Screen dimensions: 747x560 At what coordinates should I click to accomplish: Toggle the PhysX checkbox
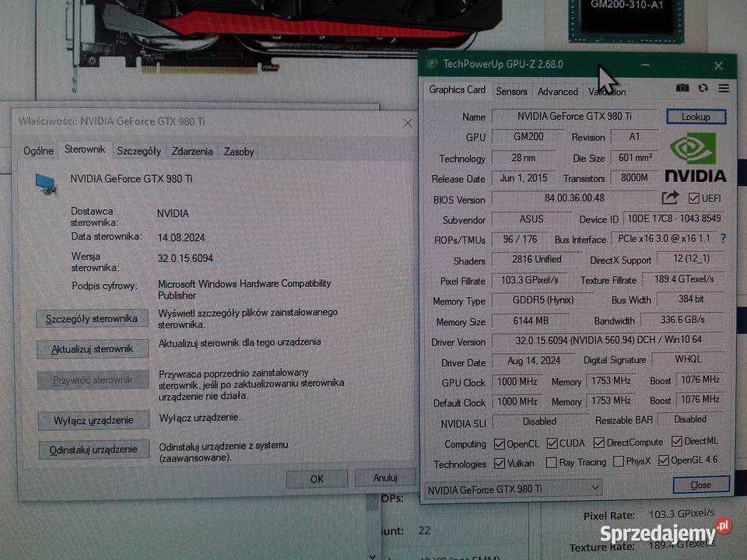click(619, 461)
